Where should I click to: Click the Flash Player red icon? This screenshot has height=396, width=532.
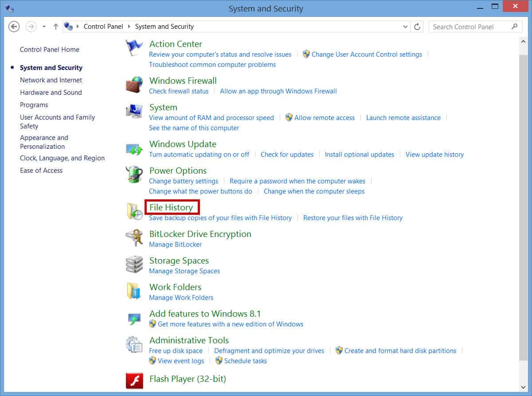134,380
